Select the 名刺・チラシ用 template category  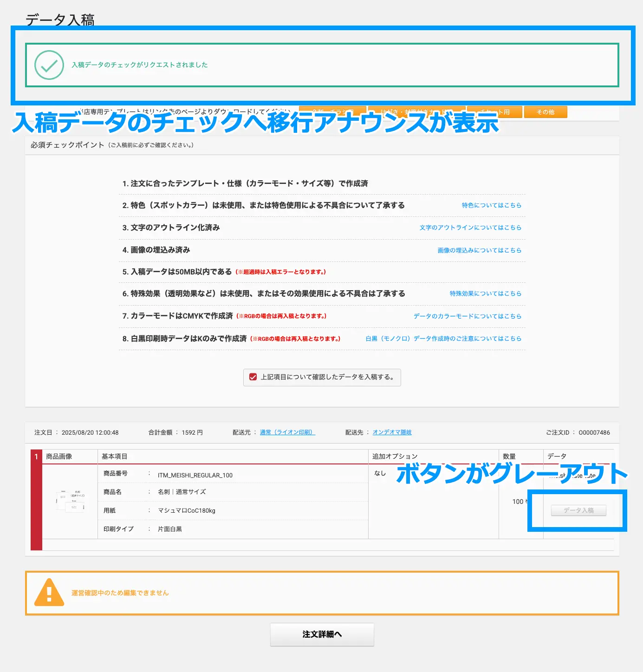pos(332,111)
